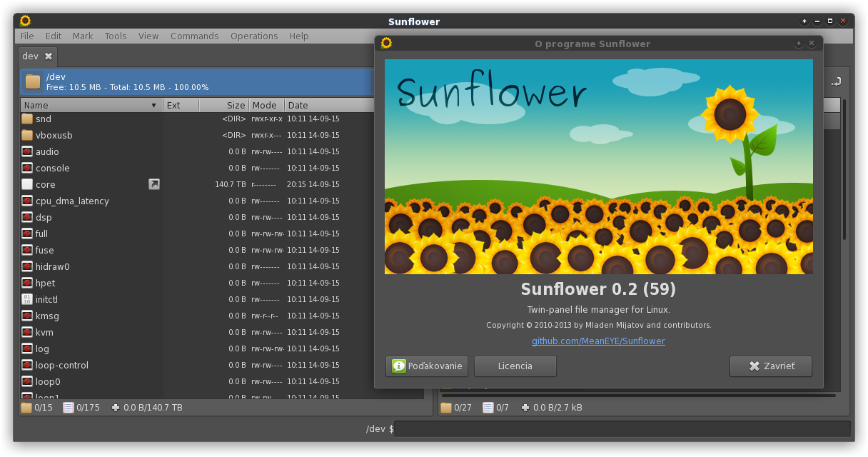Click the Sunflower artwork in About dialog
868x457 pixels.
pos(599,166)
